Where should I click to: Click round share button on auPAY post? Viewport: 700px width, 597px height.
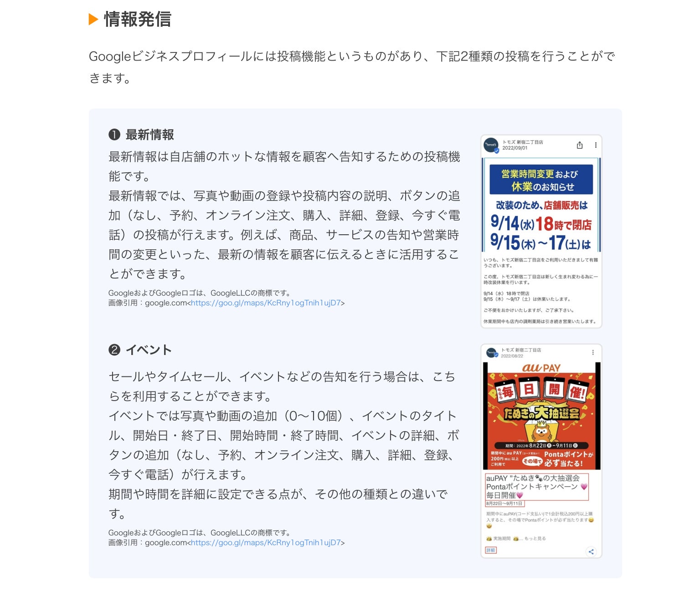click(x=591, y=551)
